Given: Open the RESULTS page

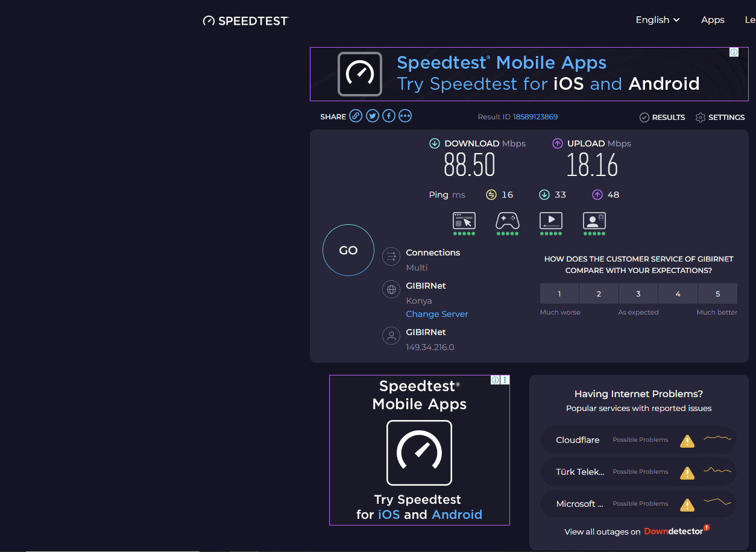Looking at the screenshot, I should 662,118.
